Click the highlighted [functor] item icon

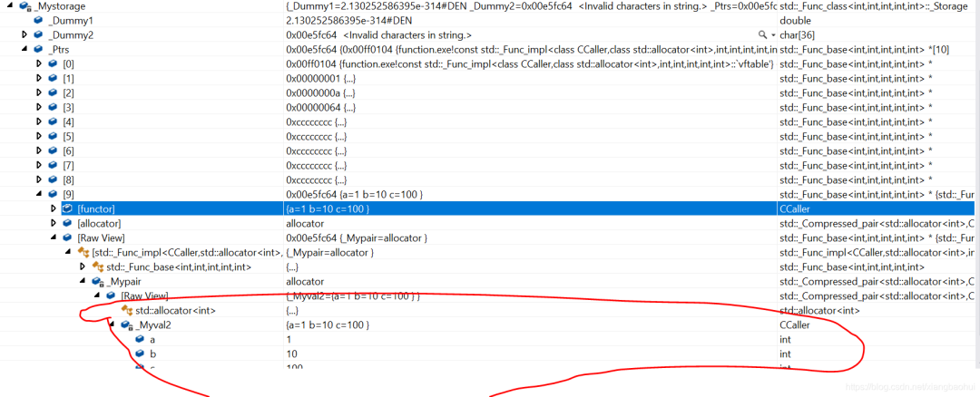pos(67,208)
